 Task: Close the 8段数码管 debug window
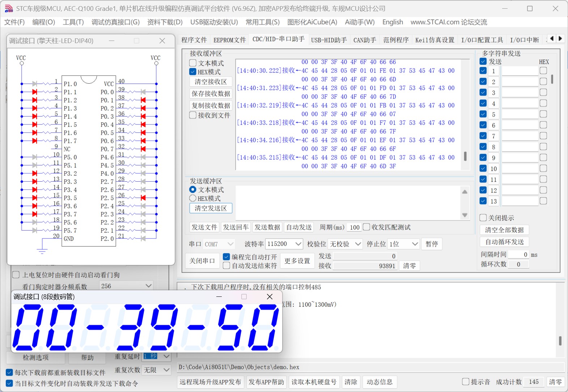[270, 297]
